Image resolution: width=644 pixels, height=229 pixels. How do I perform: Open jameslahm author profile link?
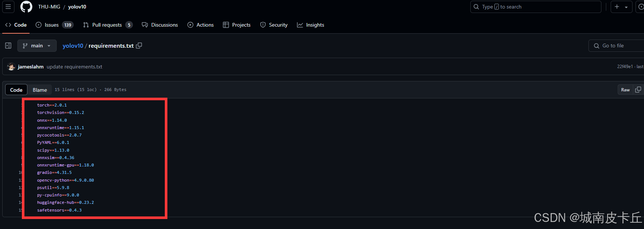tap(31, 67)
